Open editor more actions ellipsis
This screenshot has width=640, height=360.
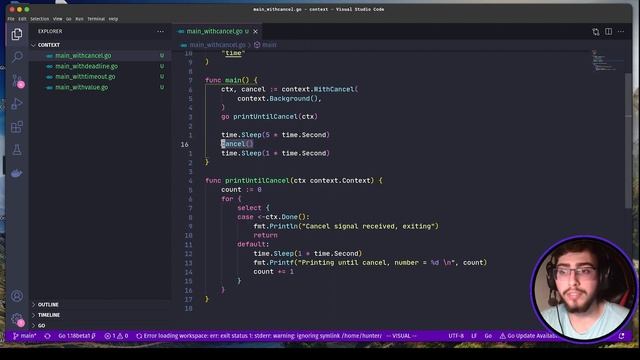[621, 31]
